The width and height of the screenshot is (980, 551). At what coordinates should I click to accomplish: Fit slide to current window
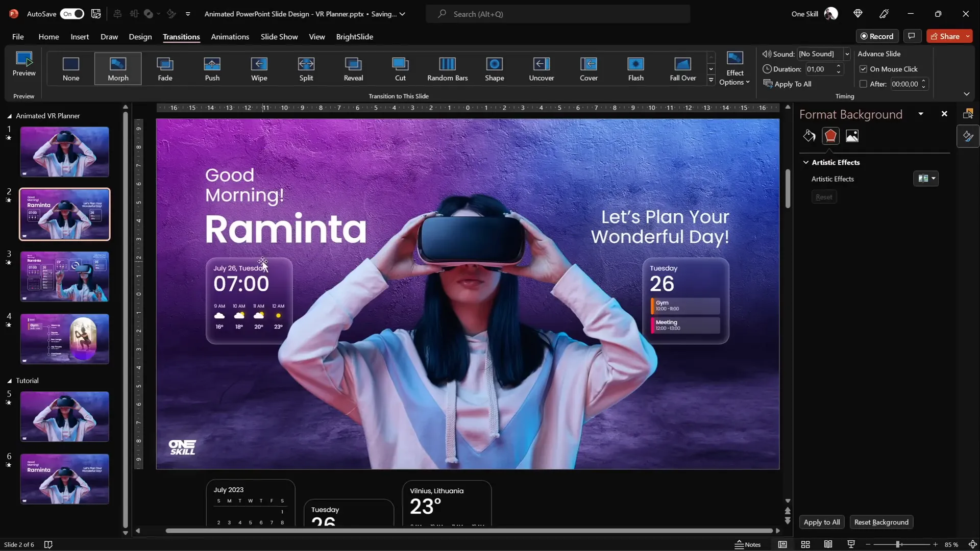(x=972, y=544)
